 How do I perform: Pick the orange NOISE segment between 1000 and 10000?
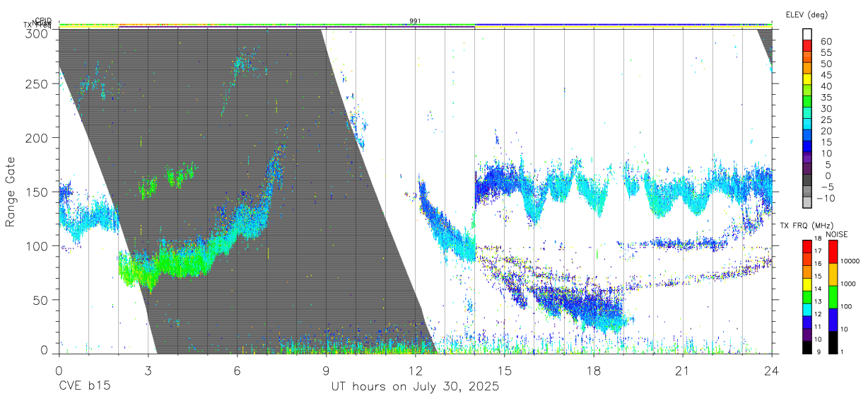[x=833, y=274]
